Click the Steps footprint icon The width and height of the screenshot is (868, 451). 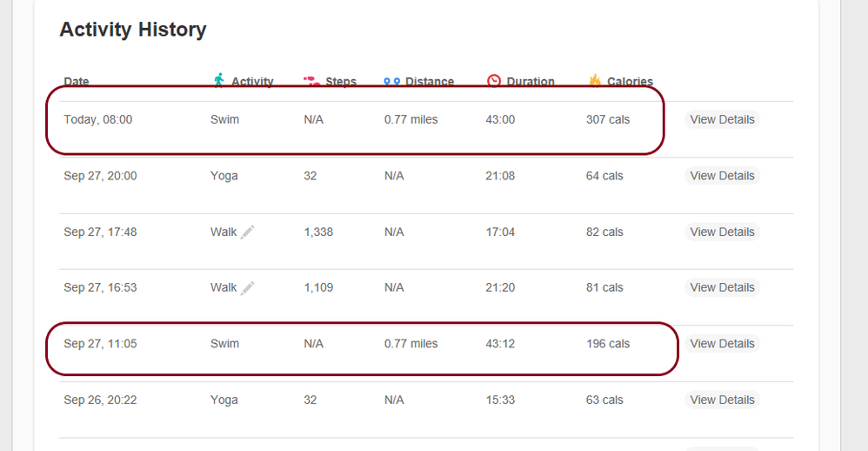point(310,81)
